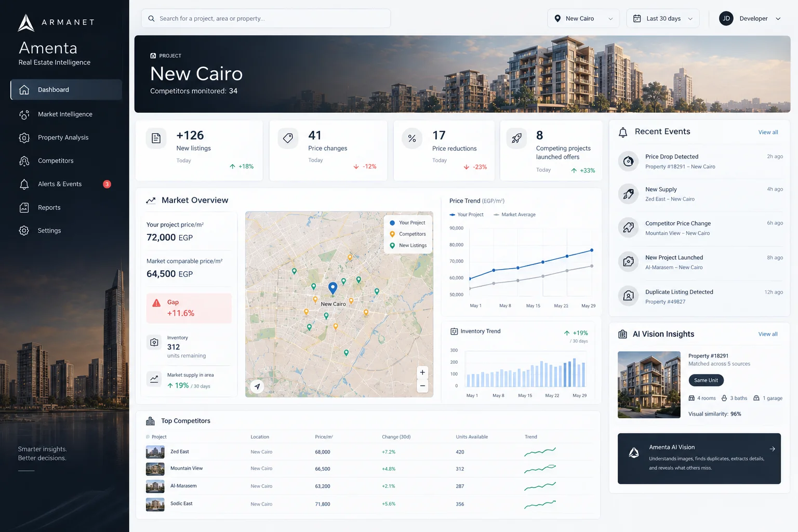Click the New Project Launched event icon
The width and height of the screenshot is (798, 532).
point(628,262)
